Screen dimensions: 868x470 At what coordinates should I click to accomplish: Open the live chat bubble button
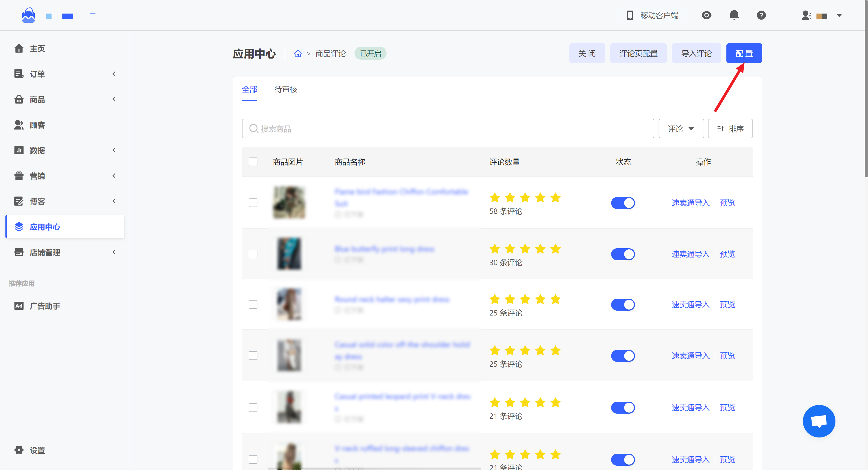pyautogui.click(x=819, y=421)
